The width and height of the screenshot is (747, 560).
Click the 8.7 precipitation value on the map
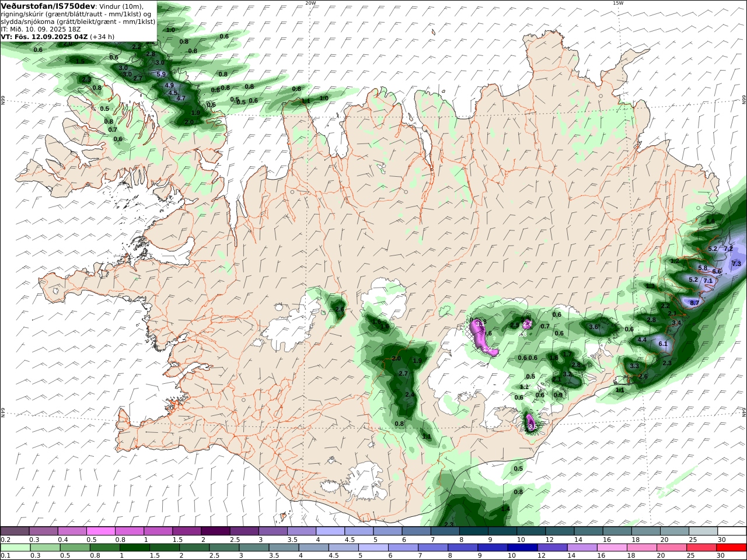[694, 303]
